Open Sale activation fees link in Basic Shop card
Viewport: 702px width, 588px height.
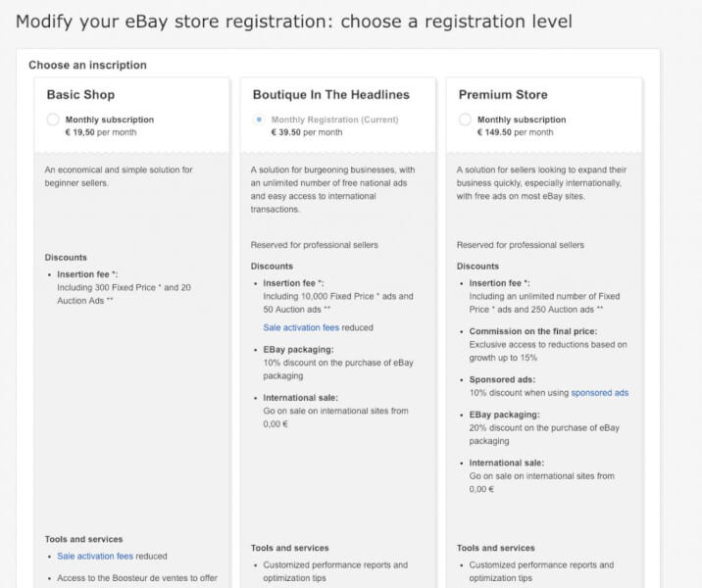(95, 557)
